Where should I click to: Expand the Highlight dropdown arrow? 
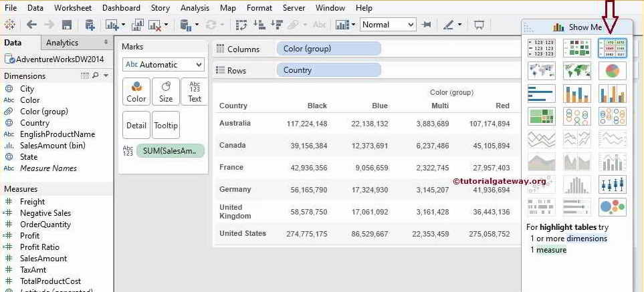pyautogui.click(x=459, y=25)
